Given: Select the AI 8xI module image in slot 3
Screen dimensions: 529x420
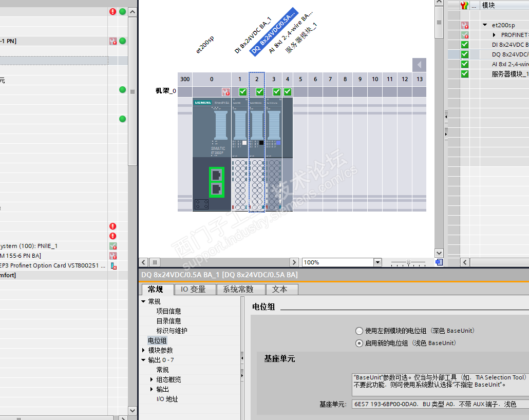Looking at the screenshot, I should [274, 155].
